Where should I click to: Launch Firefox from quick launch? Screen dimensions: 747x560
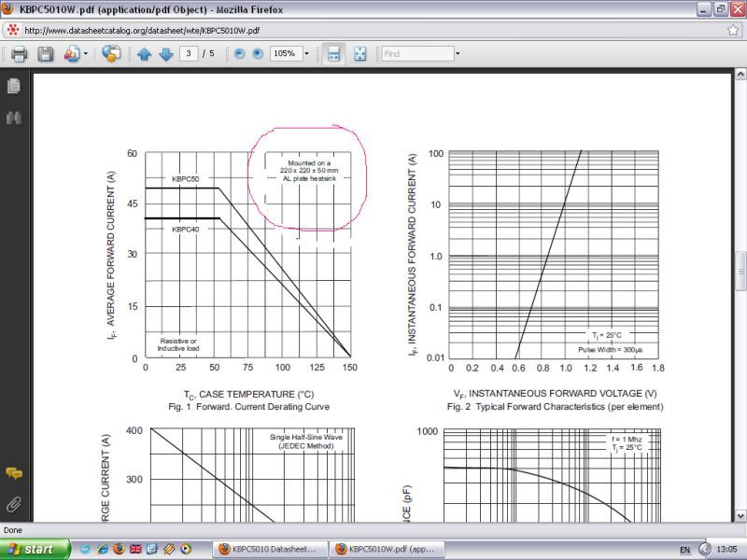click(120, 549)
